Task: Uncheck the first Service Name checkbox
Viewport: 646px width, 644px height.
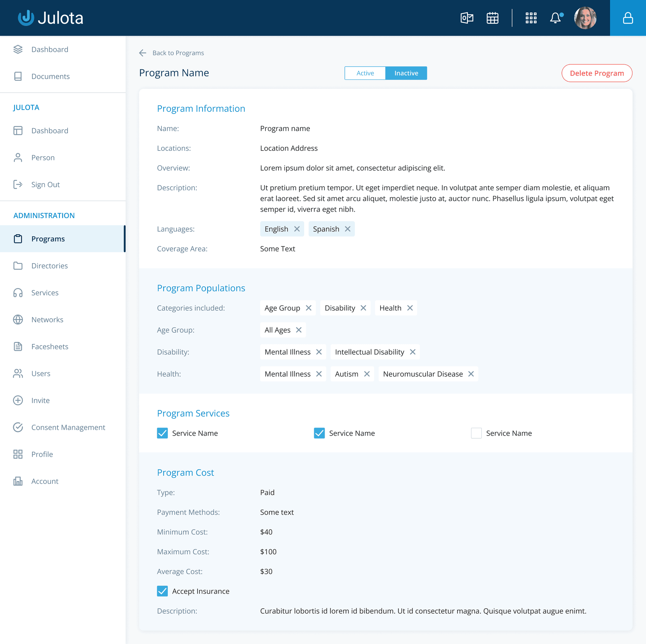Action: pos(163,433)
